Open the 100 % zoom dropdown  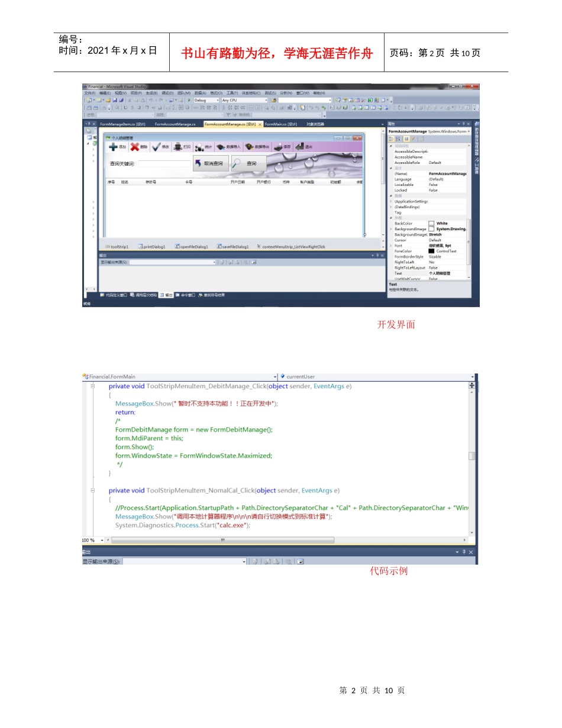pos(101,540)
